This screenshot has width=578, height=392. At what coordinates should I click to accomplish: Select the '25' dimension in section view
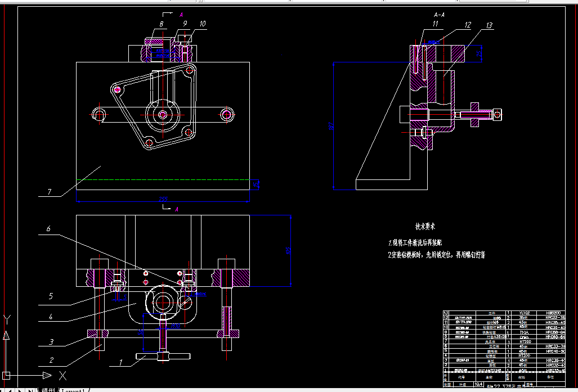coord(479,54)
